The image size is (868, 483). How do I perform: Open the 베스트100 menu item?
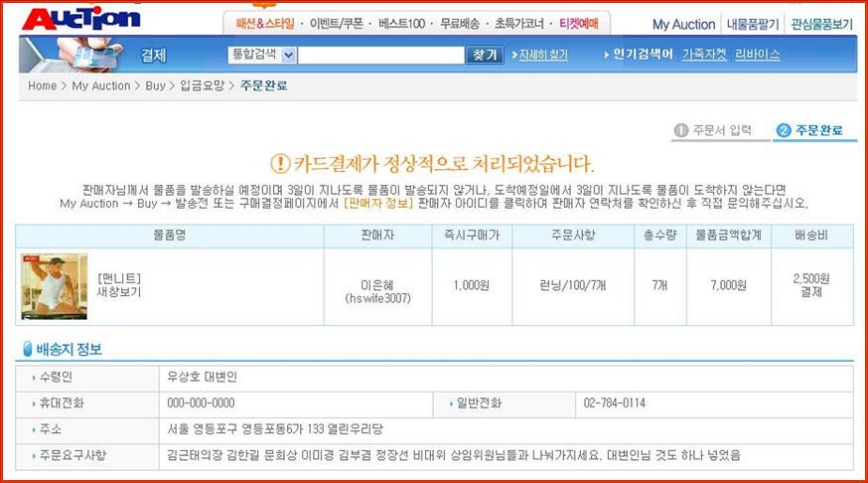402,24
